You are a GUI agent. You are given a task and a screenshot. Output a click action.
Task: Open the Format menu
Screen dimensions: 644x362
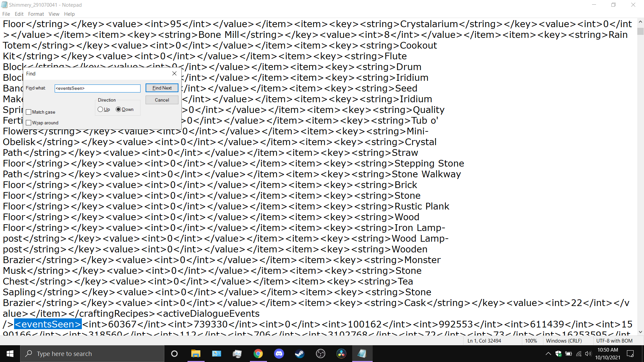[36, 14]
